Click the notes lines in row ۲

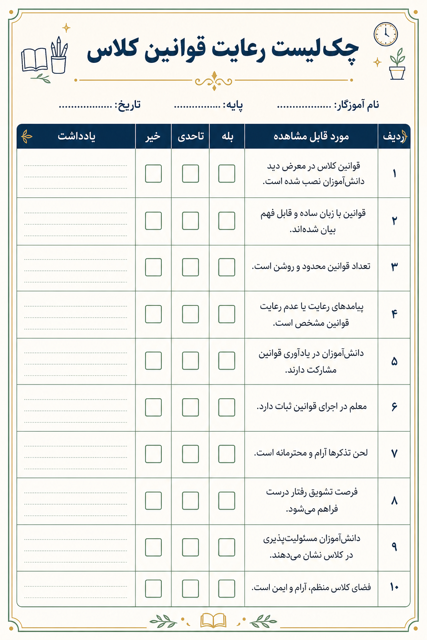tap(76, 221)
